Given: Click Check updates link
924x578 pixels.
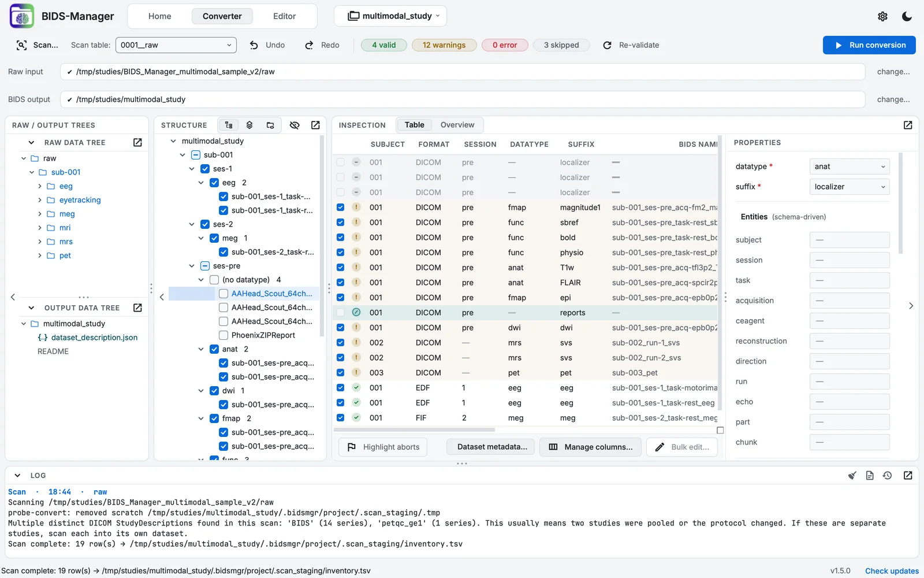Looking at the screenshot, I should tap(892, 570).
